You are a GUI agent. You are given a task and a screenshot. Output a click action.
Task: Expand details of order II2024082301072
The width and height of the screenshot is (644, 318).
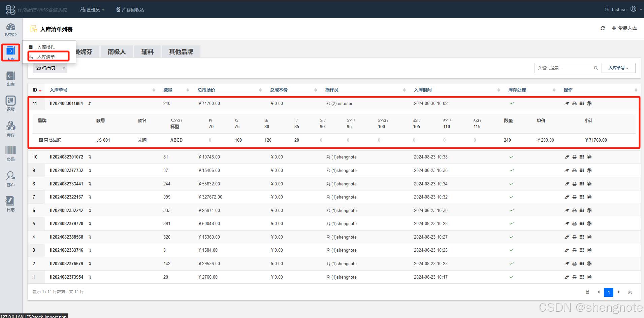(x=90, y=157)
